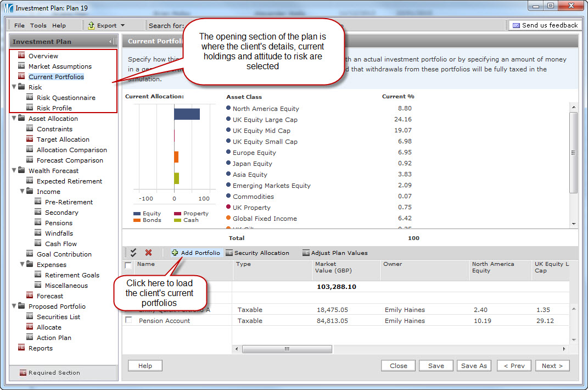The height and width of the screenshot is (390, 588).
Task: Open the Tools menu
Action: tap(38, 25)
